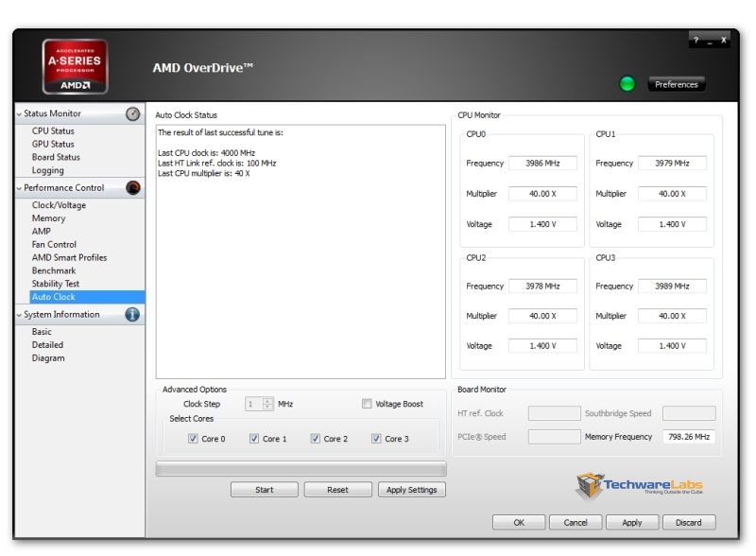Click the CPU0 Frequency field
Viewport: 756px width, 556px height.
[x=542, y=164]
